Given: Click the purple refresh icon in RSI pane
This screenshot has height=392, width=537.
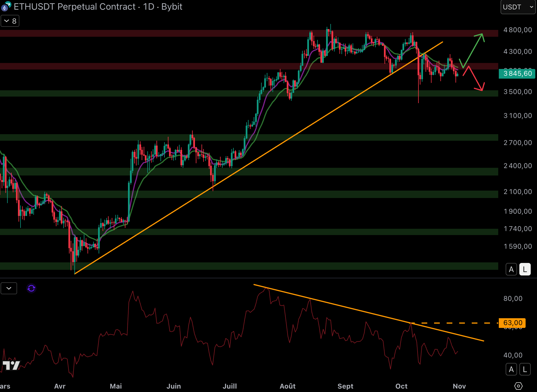Looking at the screenshot, I should pos(31,288).
